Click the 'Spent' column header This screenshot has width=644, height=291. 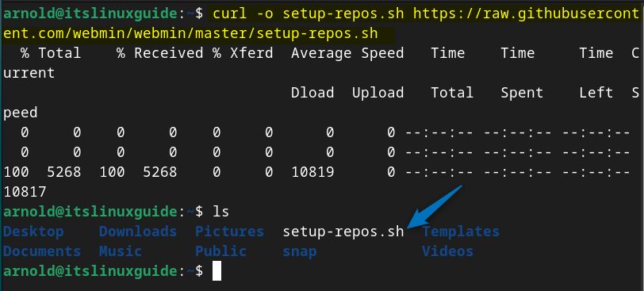[522, 94]
